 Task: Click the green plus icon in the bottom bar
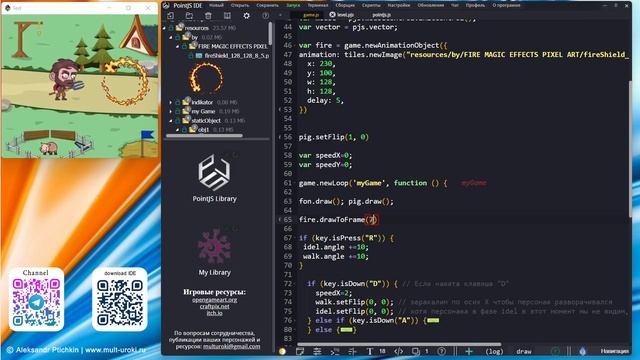pyautogui.click(x=469, y=351)
